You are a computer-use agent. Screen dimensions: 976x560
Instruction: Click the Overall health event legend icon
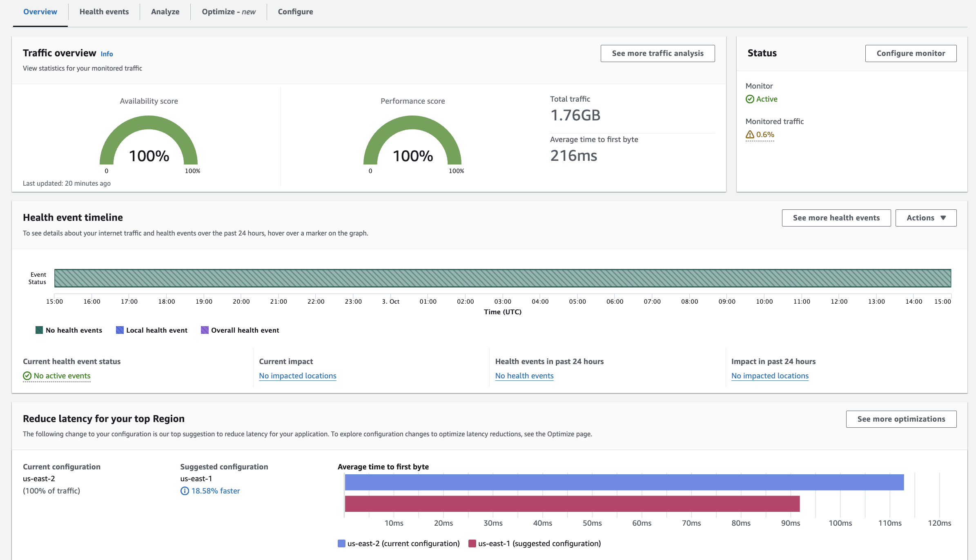point(205,330)
